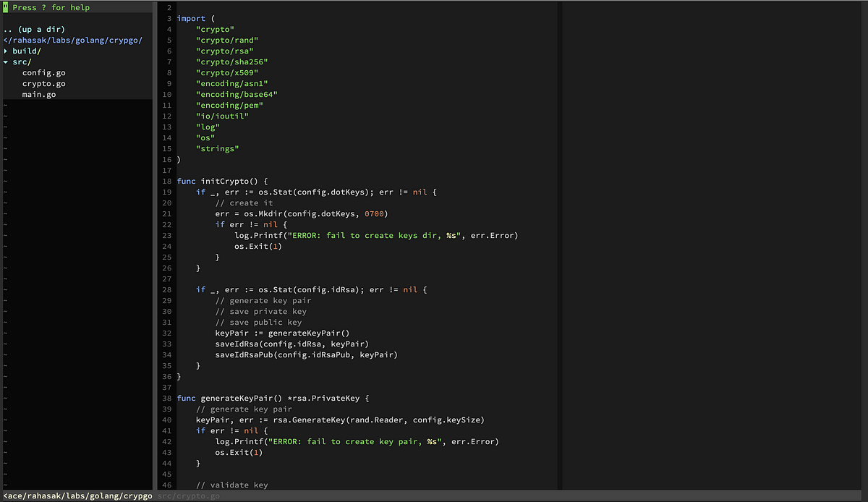Click the "io/ioutil" import
868x502 pixels.
[222, 116]
